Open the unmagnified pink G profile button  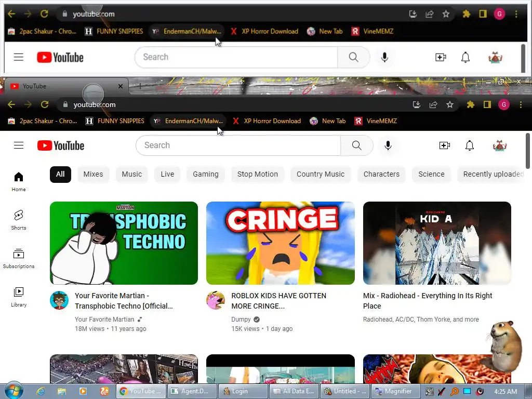[504, 104]
